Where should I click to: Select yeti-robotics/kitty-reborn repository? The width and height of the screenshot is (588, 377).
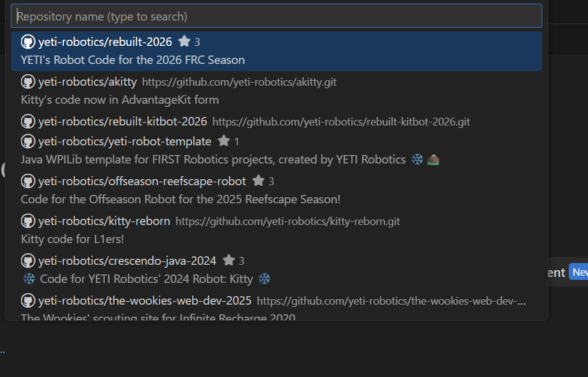(x=104, y=221)
